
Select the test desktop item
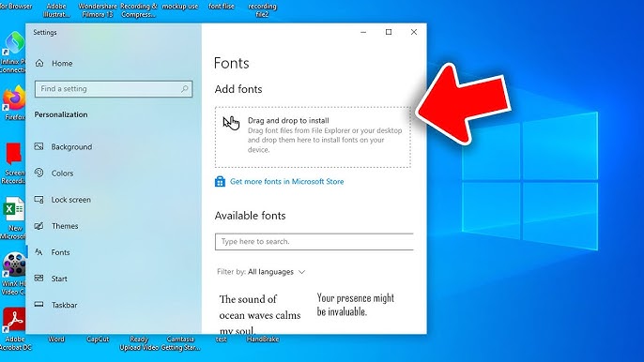[x=222, y=339]
